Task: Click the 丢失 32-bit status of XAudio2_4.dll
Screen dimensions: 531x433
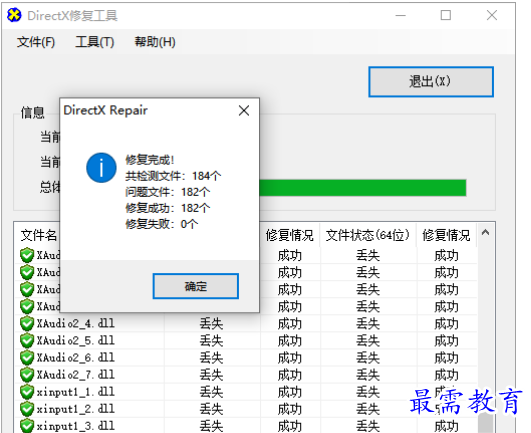Action: [211, 324]
